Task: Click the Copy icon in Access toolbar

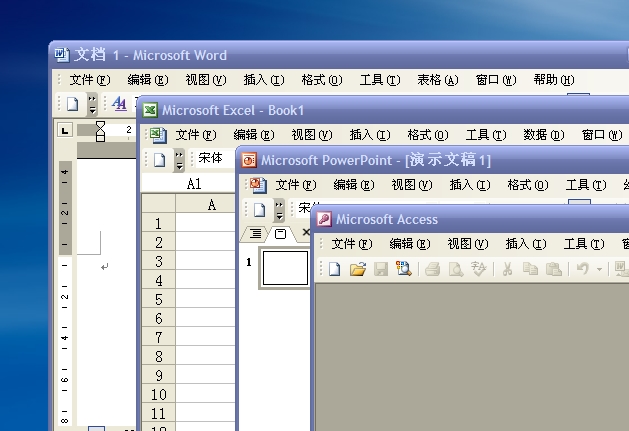Action: pyautogui.click(x=530, y=268)
